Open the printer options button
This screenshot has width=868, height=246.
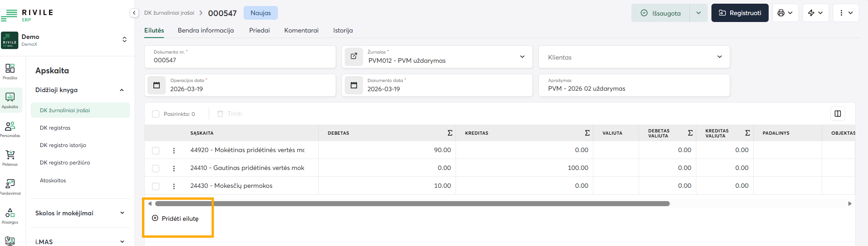pyautogui.click(x=785, y=13)
